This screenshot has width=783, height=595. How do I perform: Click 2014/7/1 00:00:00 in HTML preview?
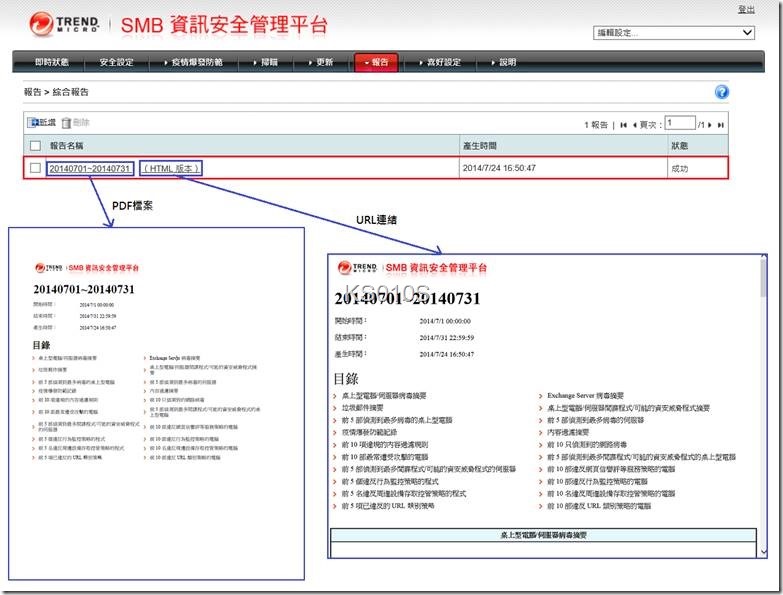tap(445, 321)
